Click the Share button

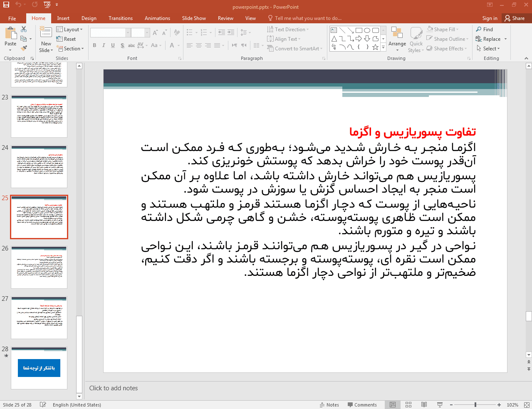pos(515,18)
